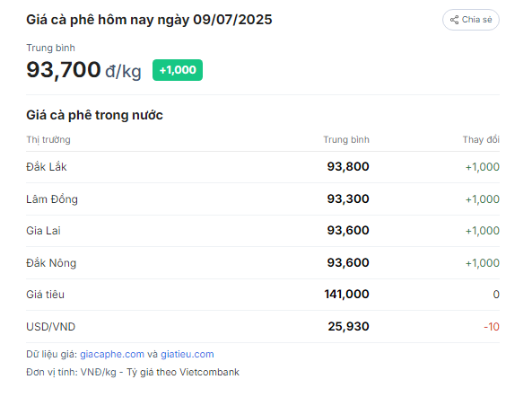The width and height of the screenshot is (532, 397).
Task: Click Đắk Lắk price 93,800
Action: point(348,167)
